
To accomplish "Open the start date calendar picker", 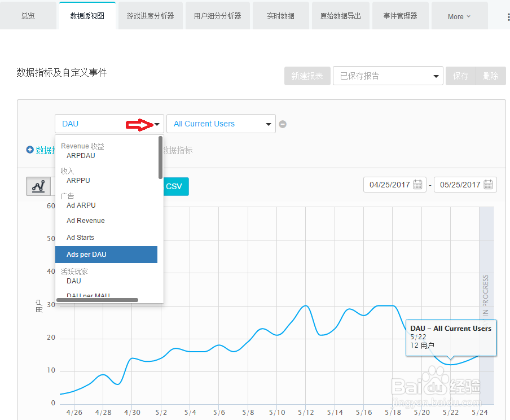I will point(415,185).
